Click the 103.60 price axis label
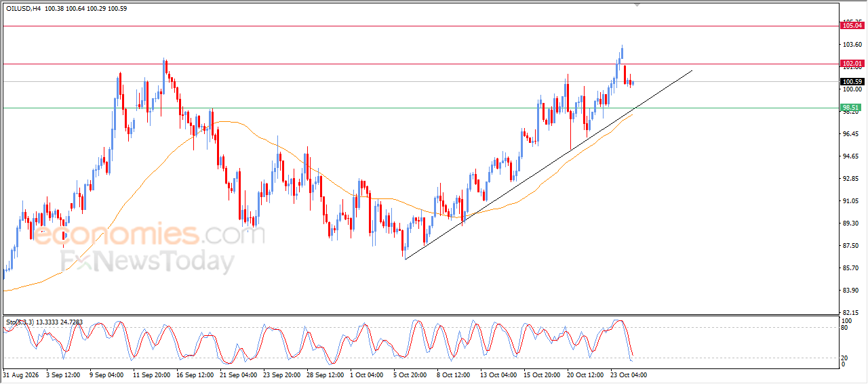The width and height of the screenshot is (868, 384). pos(852,45)
